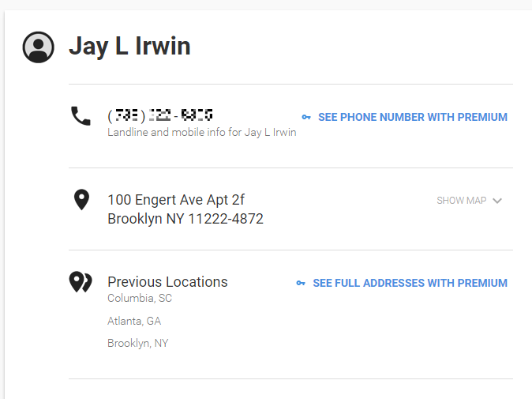Click the Previous Locations double-pin icon
The width and height of the screenshot is (532, 399).
click(x=81, y=282)
